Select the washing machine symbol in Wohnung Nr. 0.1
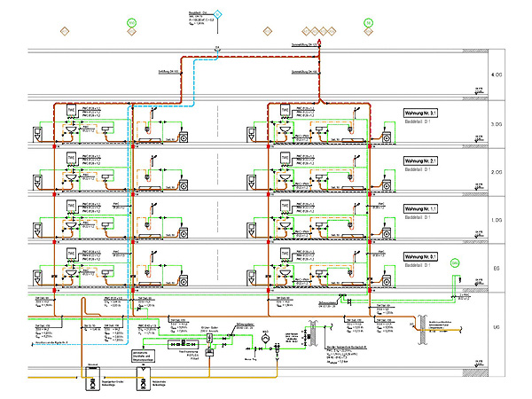532x399 pixels. click(387, 281)
